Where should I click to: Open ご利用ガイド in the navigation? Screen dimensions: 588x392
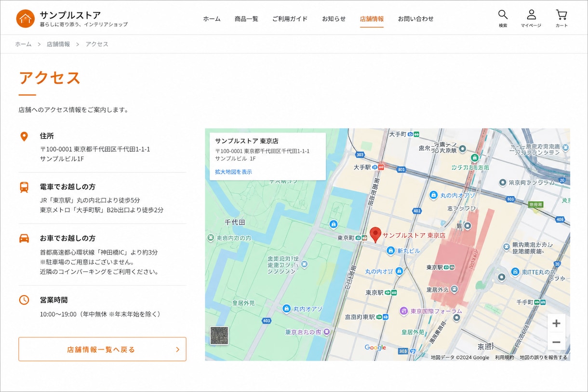tap(290, 19)
